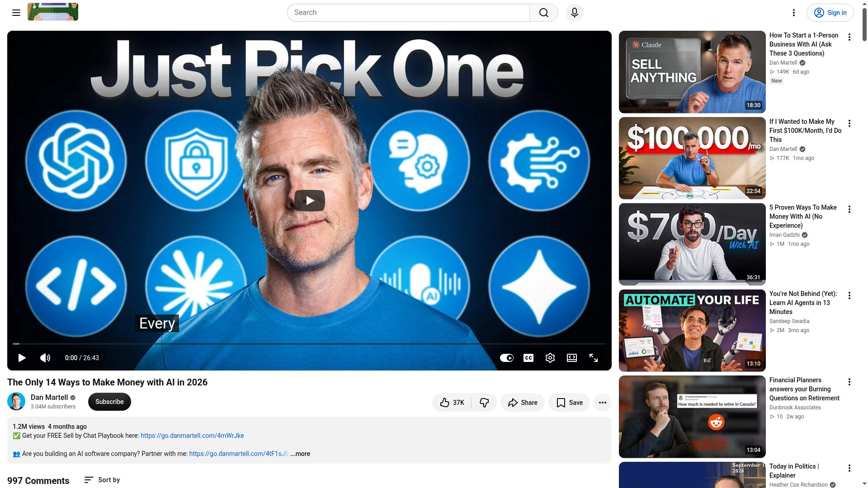This screenshot has width=868, height=488.
Task: Like the video (37K)
Action: coord(452,403)
